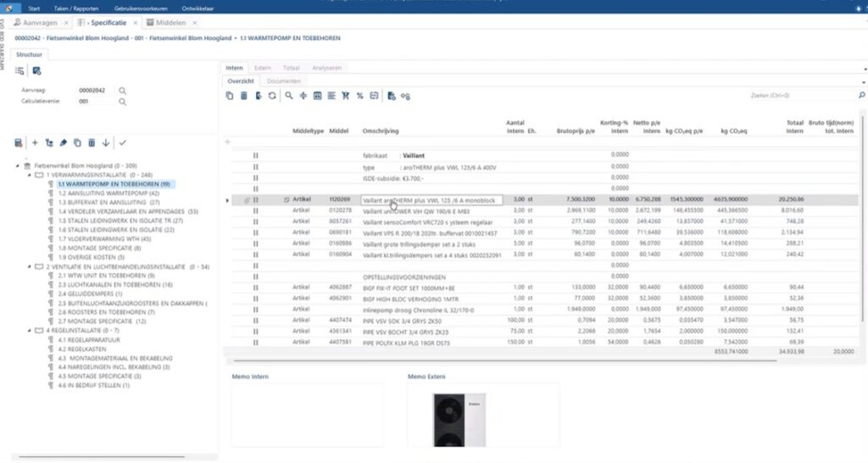Click the heat pump thumbnail in Memo Extern
This screenshot has height=463, width=868.
tap(459, 420)
